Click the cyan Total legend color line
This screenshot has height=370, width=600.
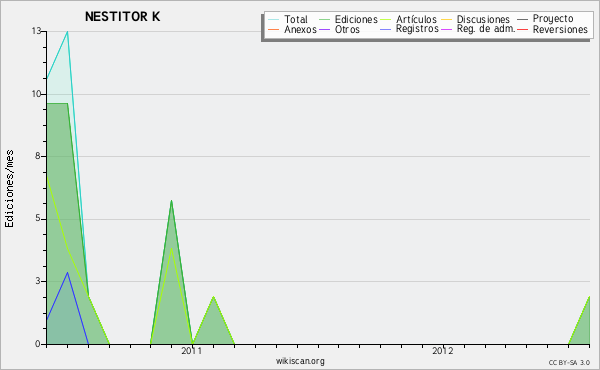(274, 20)
